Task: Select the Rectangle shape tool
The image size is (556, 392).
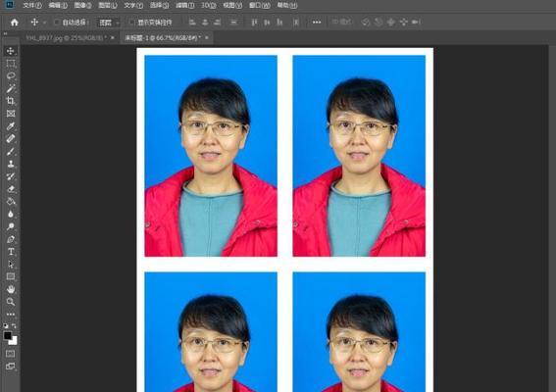Action: point(11,276)
